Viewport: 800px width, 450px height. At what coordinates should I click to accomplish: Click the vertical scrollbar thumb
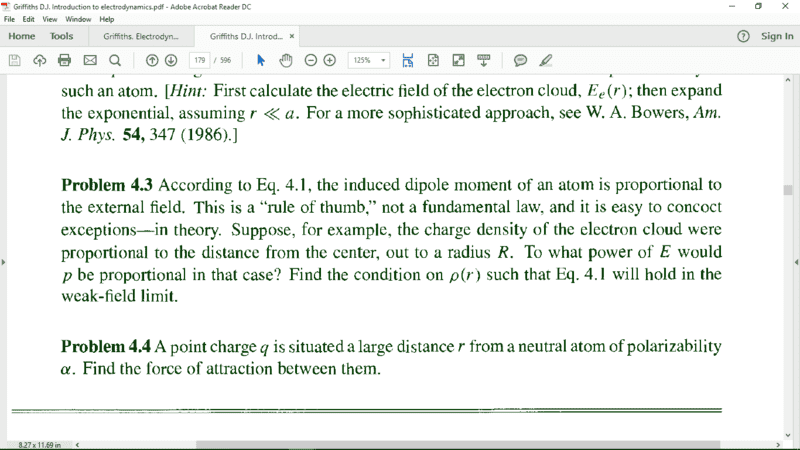coord(788,190)
